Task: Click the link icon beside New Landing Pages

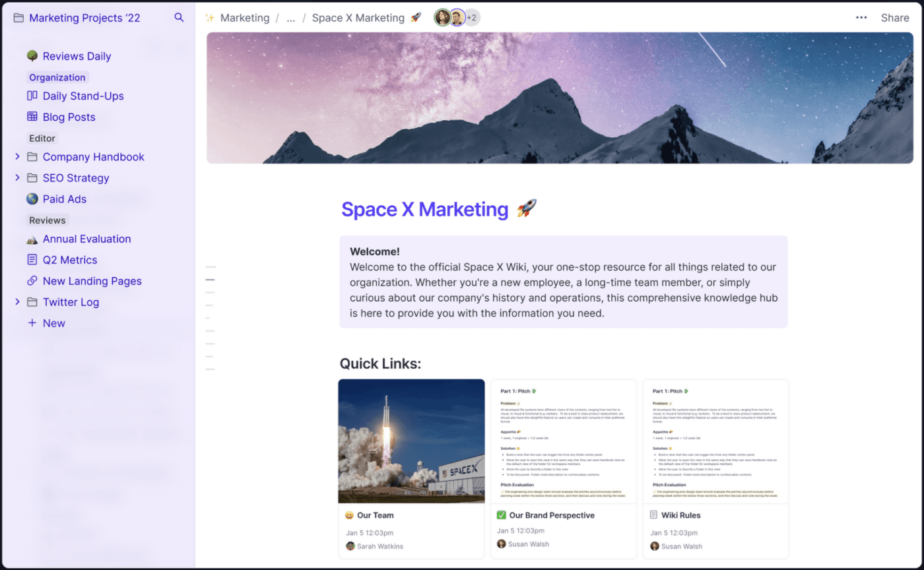Action: pos(32,281)
